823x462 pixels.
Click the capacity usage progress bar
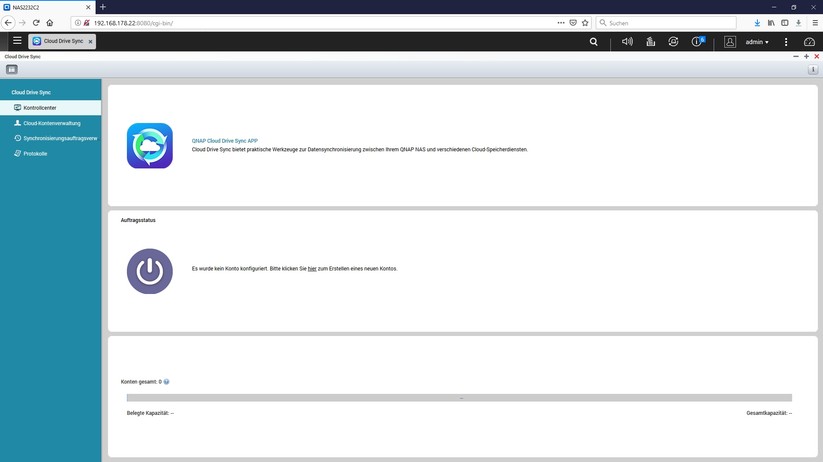459,397
